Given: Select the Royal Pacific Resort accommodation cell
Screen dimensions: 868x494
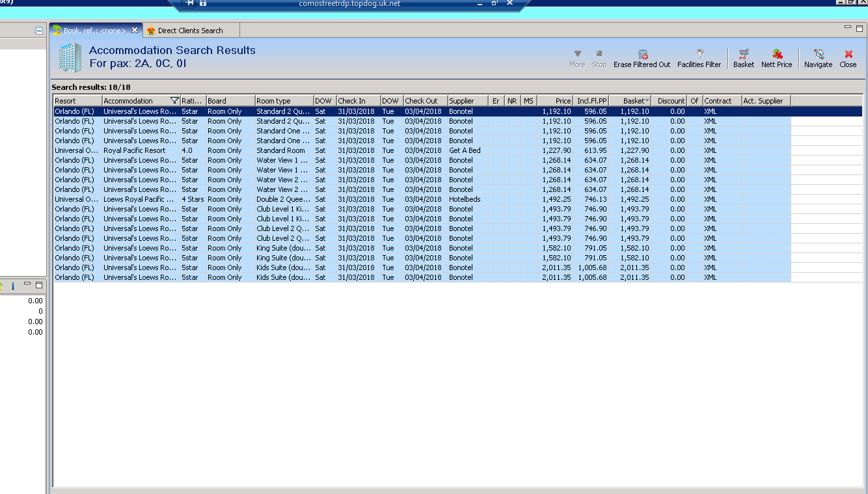Looking at the screenshot, I should [141, 150].
